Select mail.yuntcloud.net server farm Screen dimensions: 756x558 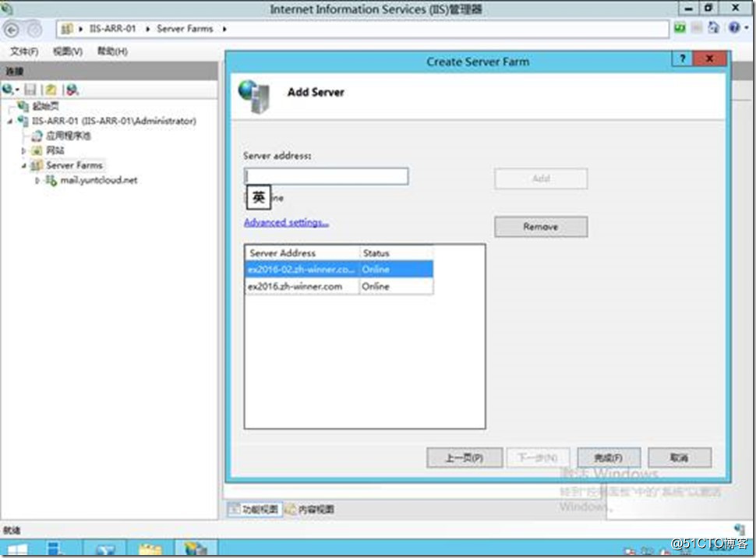(99, 180)
